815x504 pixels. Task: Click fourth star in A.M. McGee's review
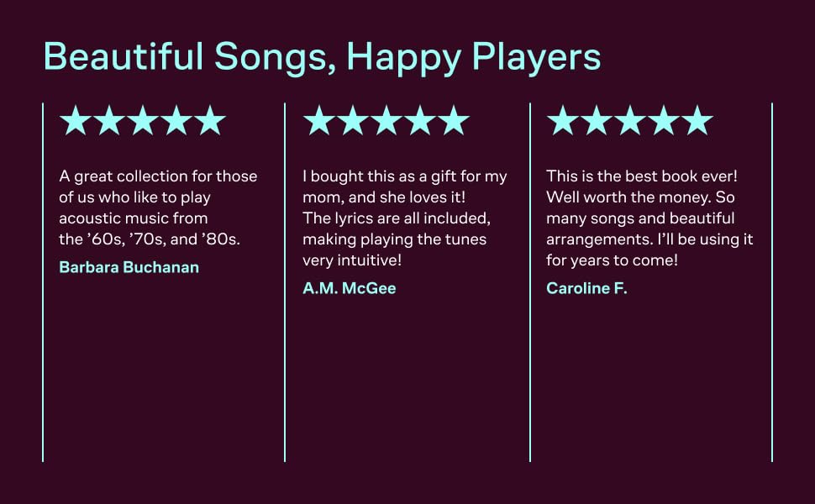pos(419,121)
